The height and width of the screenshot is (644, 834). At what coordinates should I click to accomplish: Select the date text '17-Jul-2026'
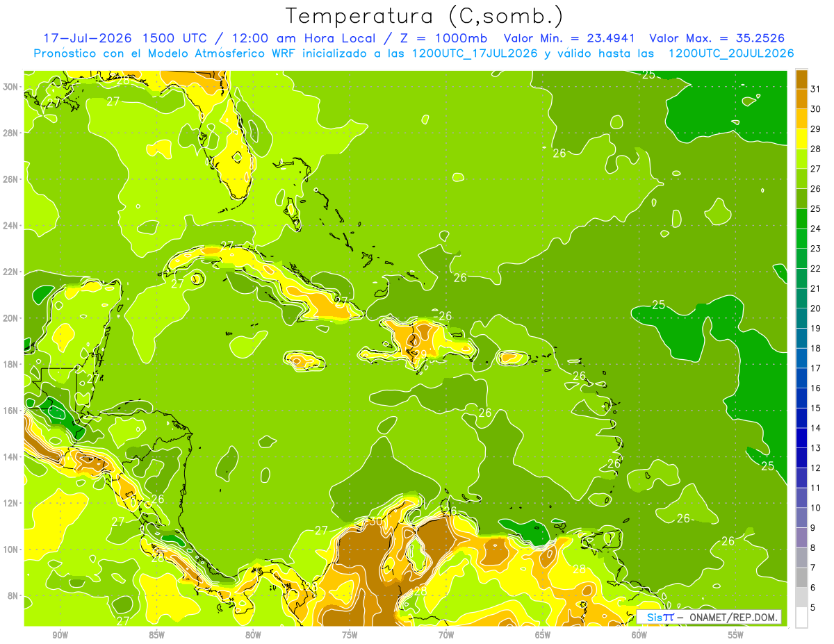tap(88, 38)
